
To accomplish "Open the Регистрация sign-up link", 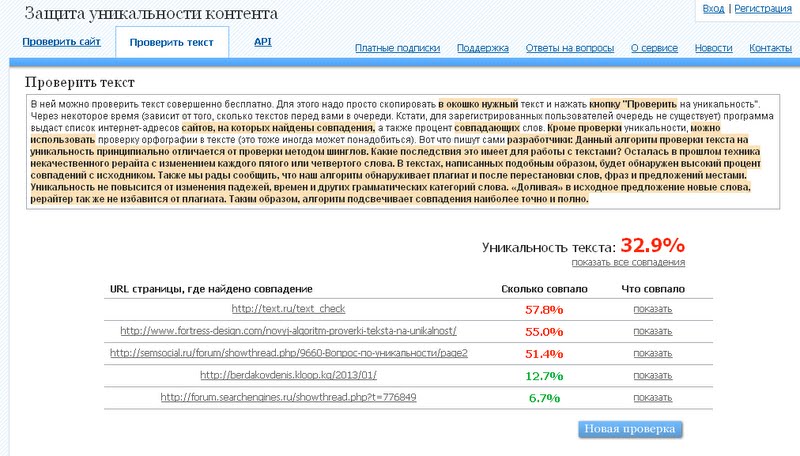I will tap(763, 9).
